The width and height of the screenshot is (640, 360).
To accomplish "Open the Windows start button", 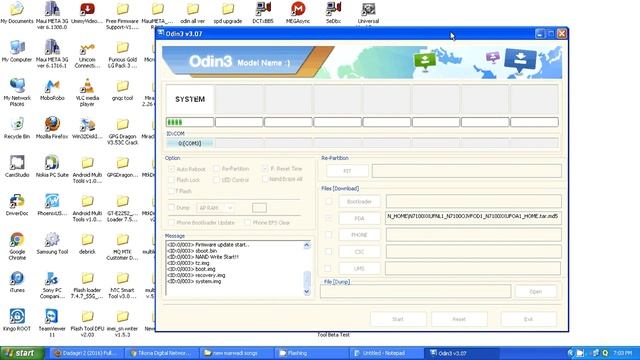I will coord(22,353).
